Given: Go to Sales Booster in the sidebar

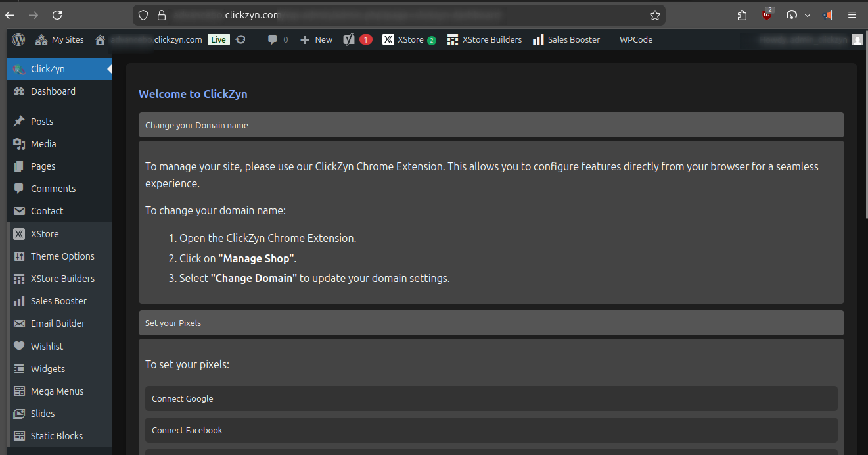Looking at the screenshot, I should tap(58, 301).
